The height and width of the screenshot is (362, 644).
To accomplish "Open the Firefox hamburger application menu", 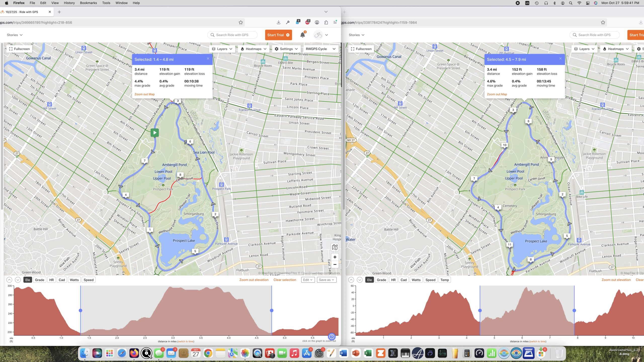I will pos(335,22).
